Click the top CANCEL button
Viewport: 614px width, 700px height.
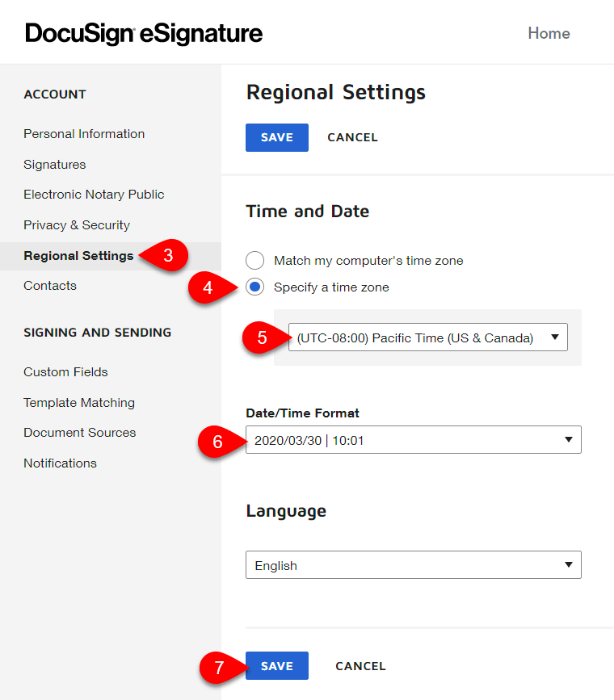tap(352, 137)
